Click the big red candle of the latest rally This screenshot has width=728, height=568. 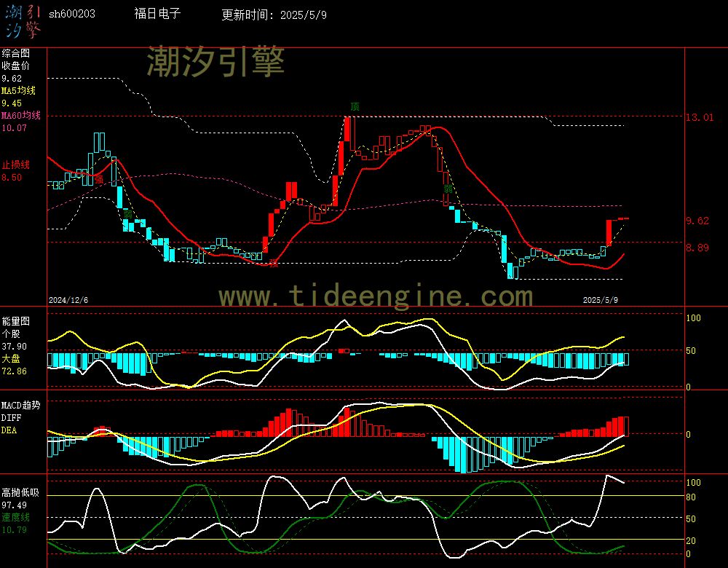coord(609,233)
